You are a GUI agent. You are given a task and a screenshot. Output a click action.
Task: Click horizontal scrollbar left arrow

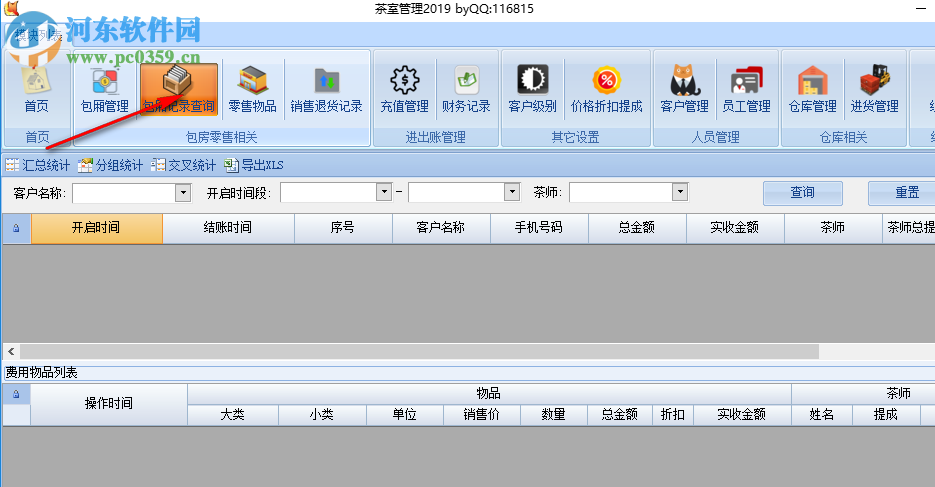tap(11, 352)
